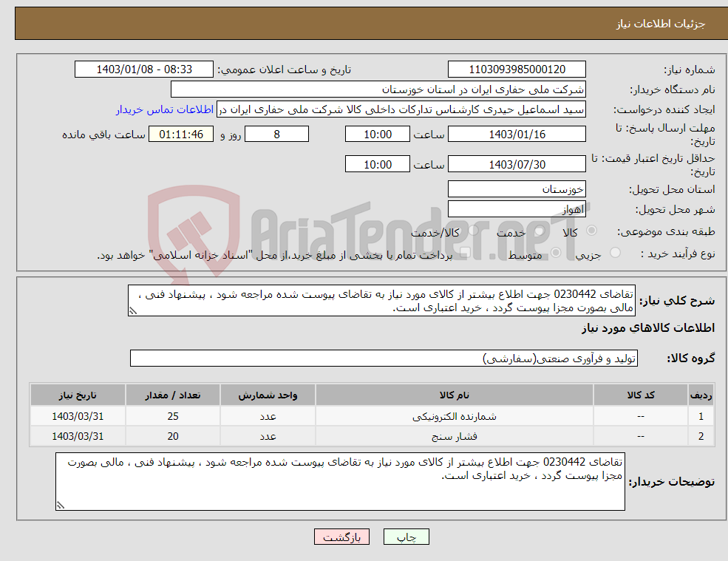Select the جزیی purchase type radio
The width and height of the screenshot is (728, 561).
[x=615, y=253]
